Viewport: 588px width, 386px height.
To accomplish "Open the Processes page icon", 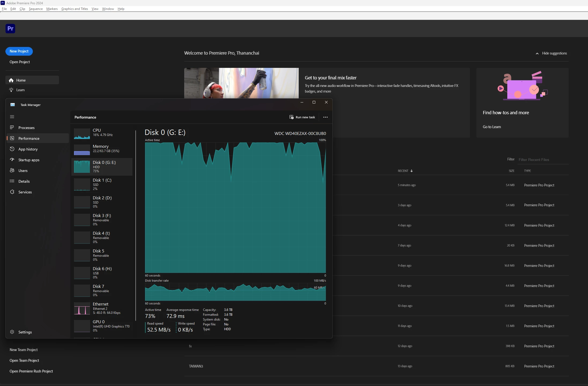I will pos(12,127).
